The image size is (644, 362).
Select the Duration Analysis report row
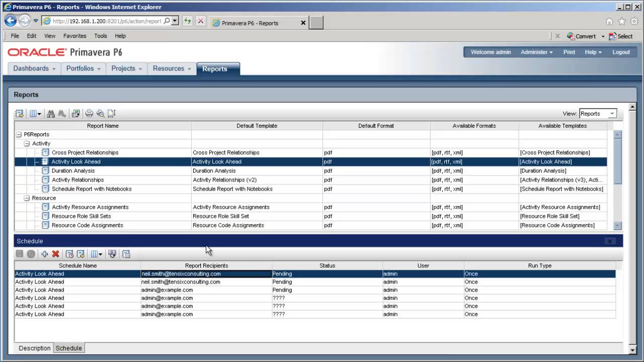point(310,171)
